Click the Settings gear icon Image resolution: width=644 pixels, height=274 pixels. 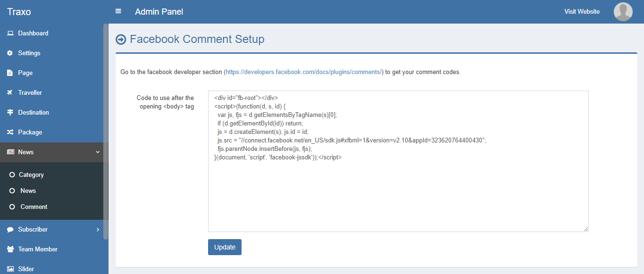[10, 53]
